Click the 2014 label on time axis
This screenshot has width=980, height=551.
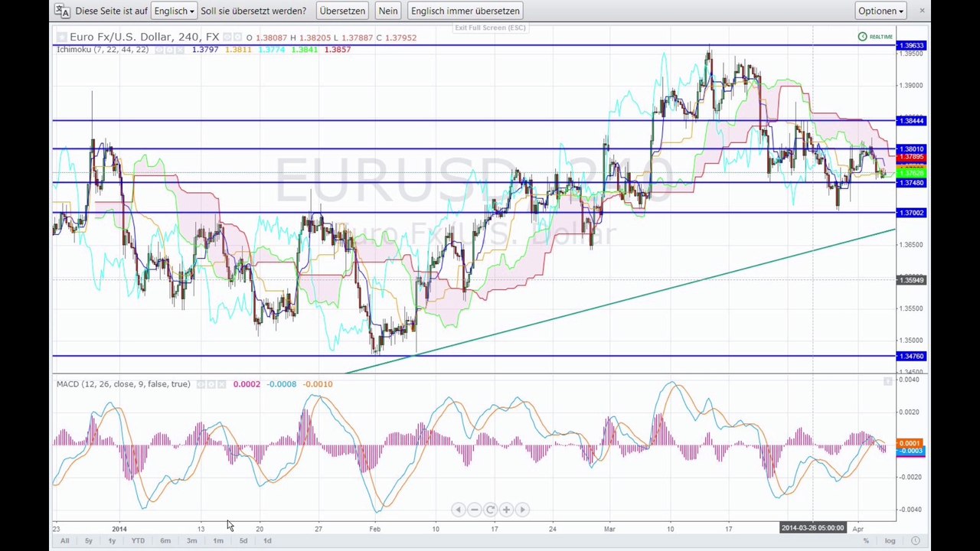pyautogui.click(x=119, y=529)
